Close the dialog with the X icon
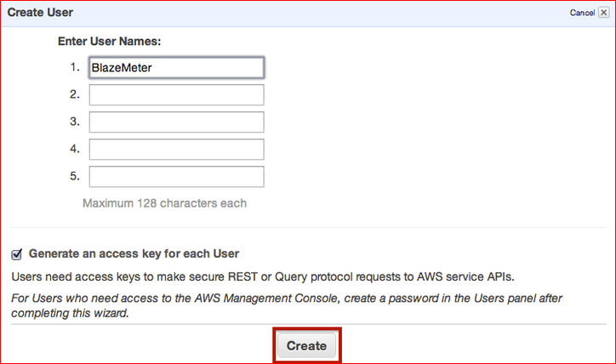Image resolution: width=616 pixels, height=364 pixels. coord(604,13)
